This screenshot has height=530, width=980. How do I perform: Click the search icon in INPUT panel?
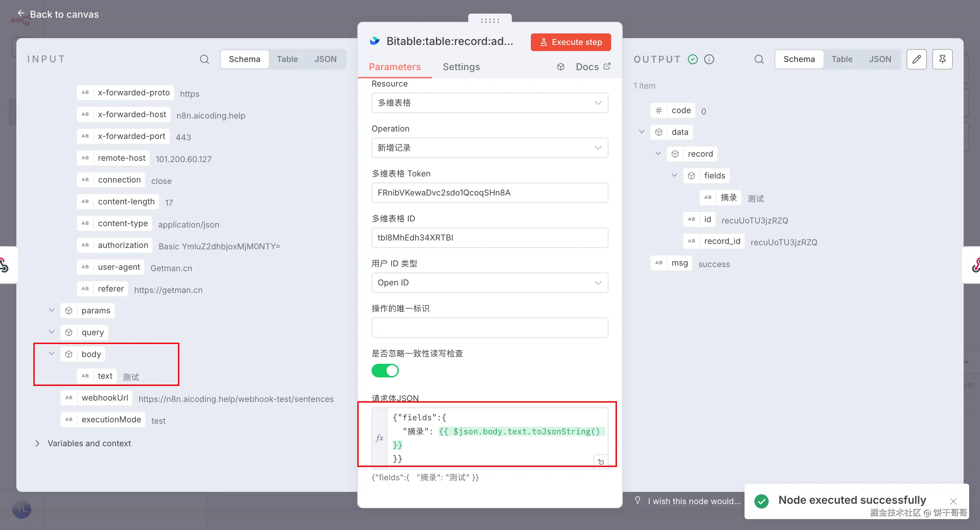click(204, 59)
